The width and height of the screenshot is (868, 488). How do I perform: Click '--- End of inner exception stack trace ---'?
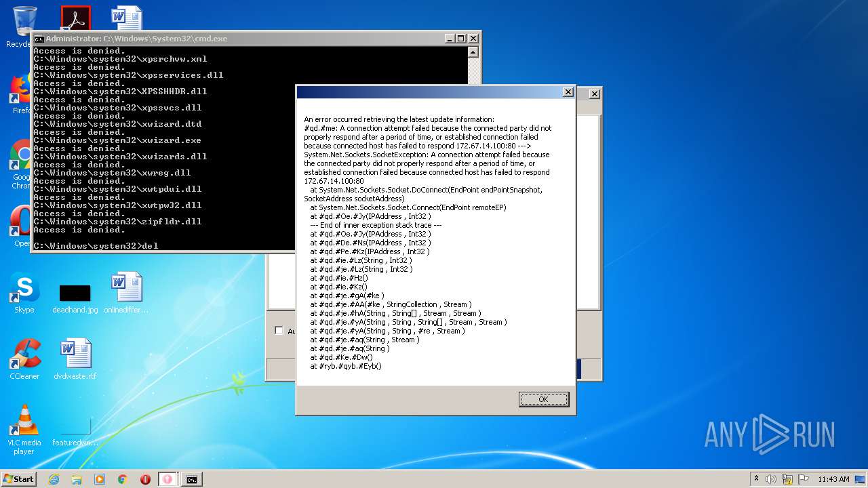pyautogui.click(x=376, y=225)
